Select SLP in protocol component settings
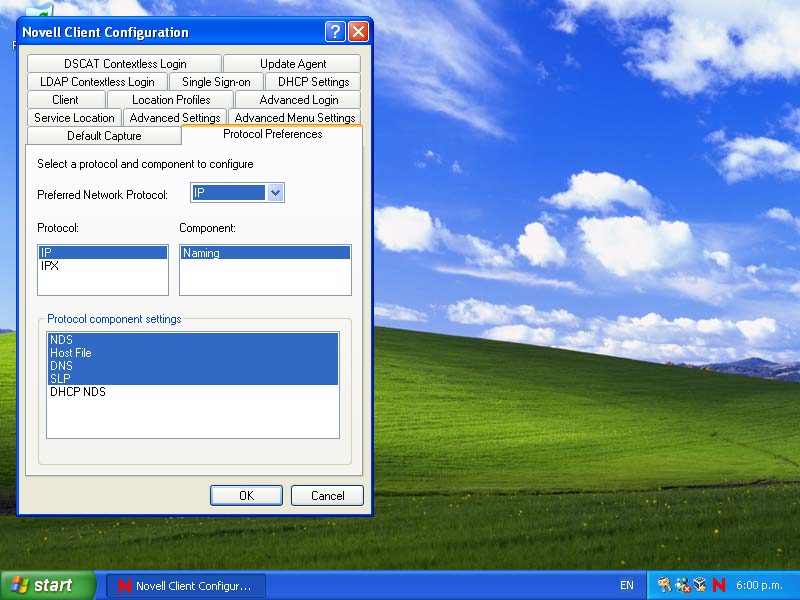 [193, 379]
